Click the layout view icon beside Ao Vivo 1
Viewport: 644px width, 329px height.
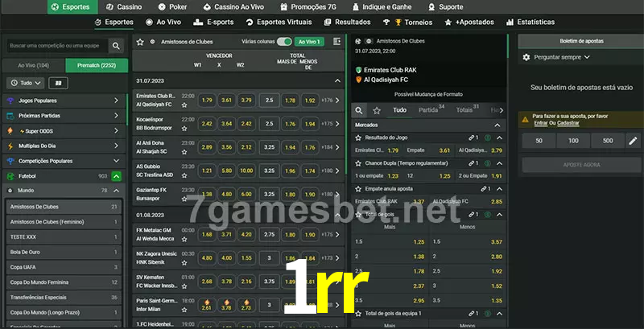(336, 41)
